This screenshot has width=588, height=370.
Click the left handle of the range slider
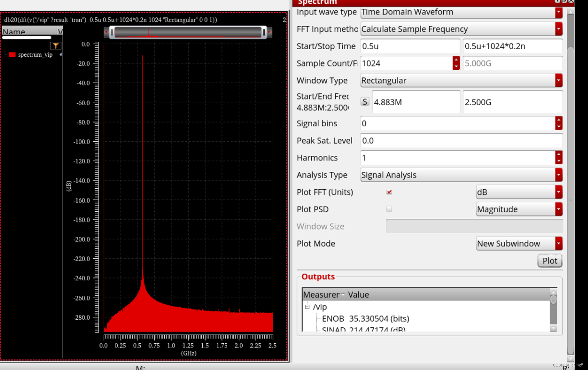click(x=112, y=32)
